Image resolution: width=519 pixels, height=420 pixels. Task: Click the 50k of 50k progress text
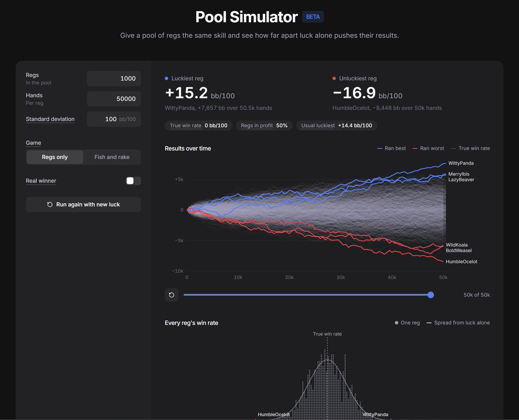(477, 295)
